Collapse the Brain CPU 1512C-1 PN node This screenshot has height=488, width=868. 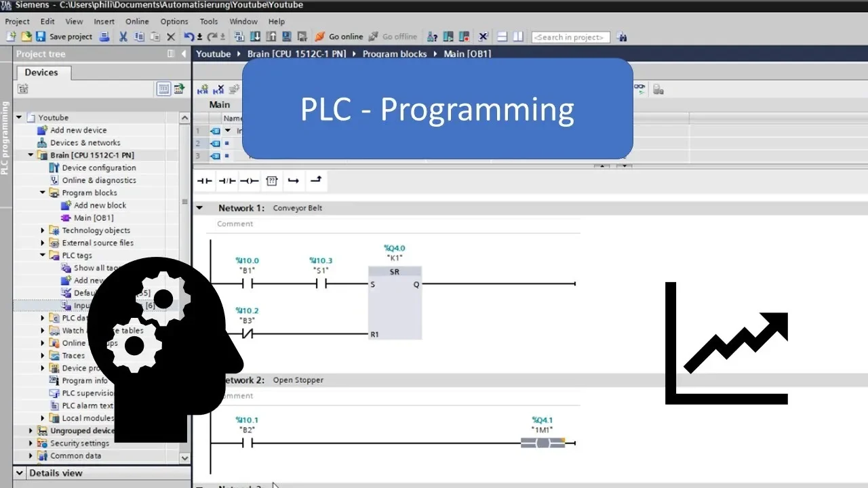pyautogui.click(x=31, y=155)
